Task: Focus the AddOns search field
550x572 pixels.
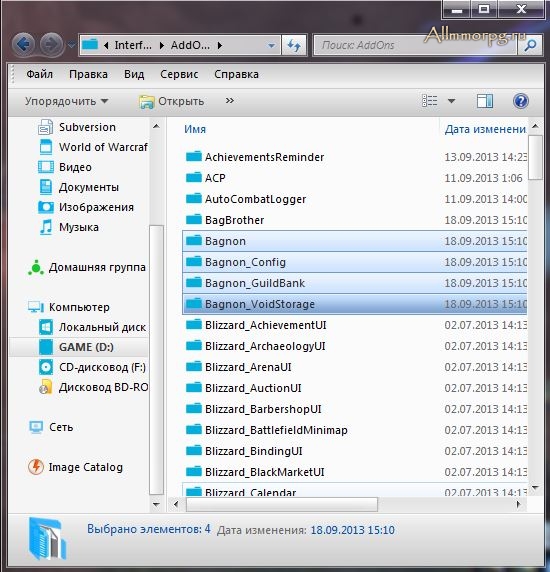Action: point(415,45)
